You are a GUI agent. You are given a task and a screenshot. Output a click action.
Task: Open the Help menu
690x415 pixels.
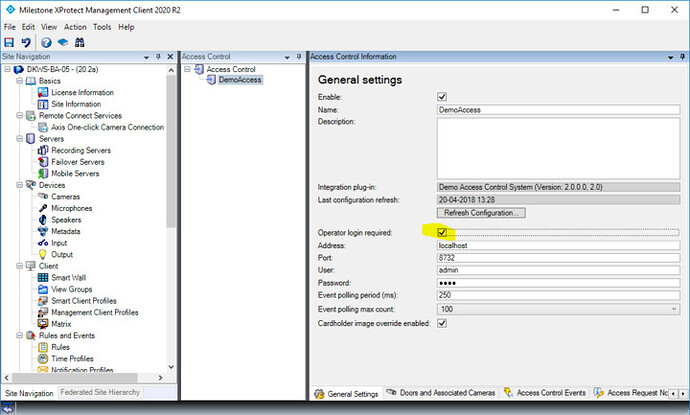(126, 27)
